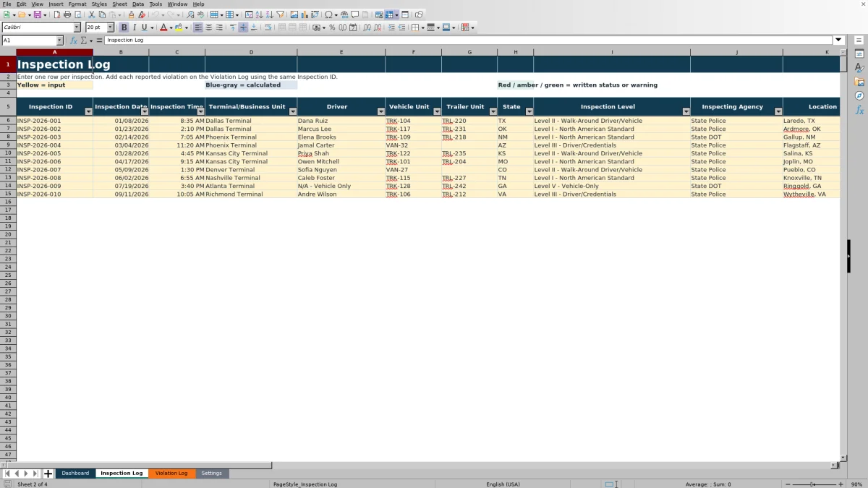
Task: Activate Clone Formatting paintbrush
Action: (131, 14)
